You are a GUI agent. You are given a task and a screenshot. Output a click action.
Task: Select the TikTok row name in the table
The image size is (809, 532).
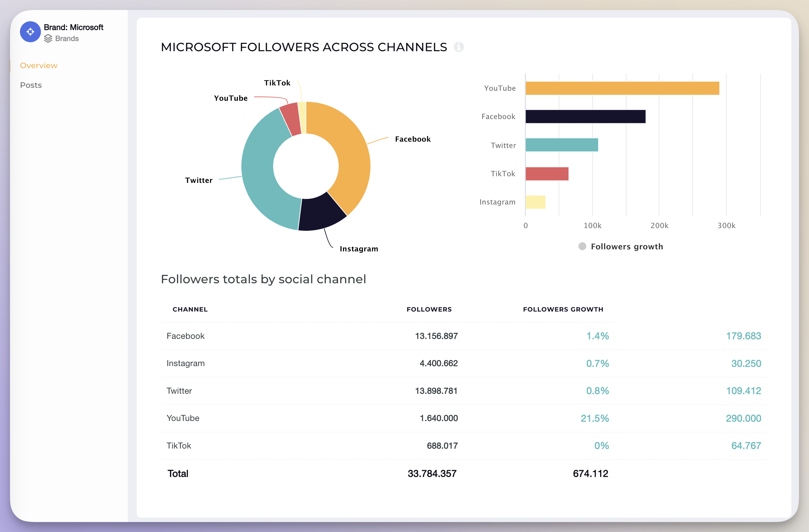tap(179, 446)
